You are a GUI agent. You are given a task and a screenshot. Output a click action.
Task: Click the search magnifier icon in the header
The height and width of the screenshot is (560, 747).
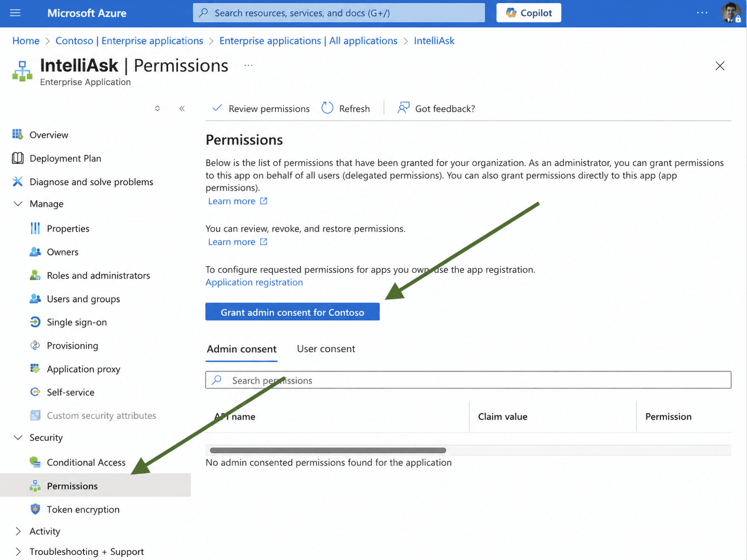click(x=204, y=13)
